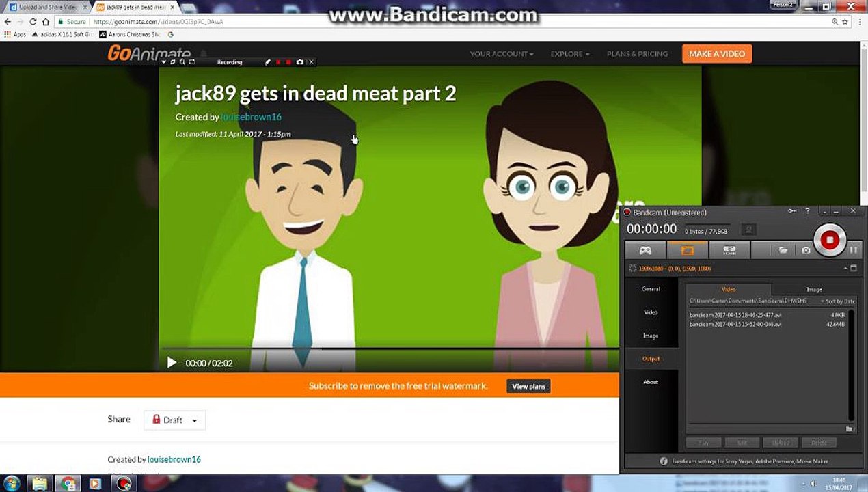The height and width of the screenshot is (492, 868).
Task: Click Bandicam settings info icon at bottom
Action: tap(663, 461)
